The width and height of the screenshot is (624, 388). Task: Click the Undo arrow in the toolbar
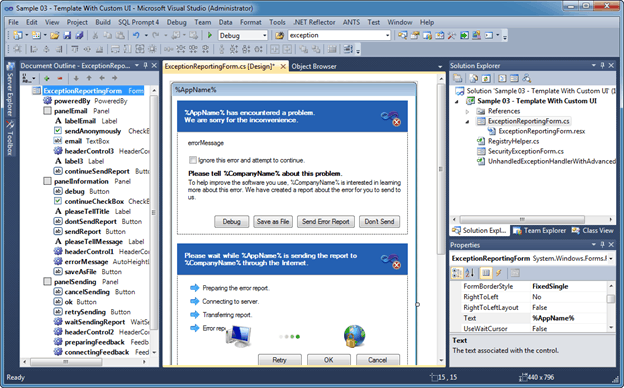click(x=136, y=35)
